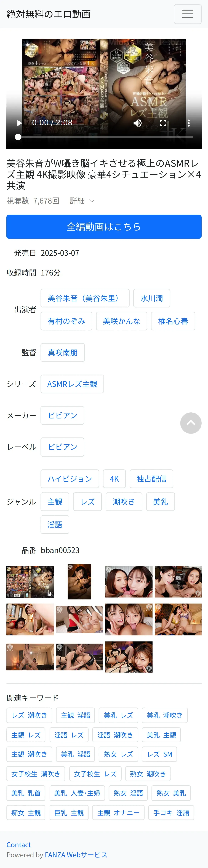This screenshot has height=868, width=208.
Task: Open the hamburger navigation menu
Action: (x=187, y=14)
